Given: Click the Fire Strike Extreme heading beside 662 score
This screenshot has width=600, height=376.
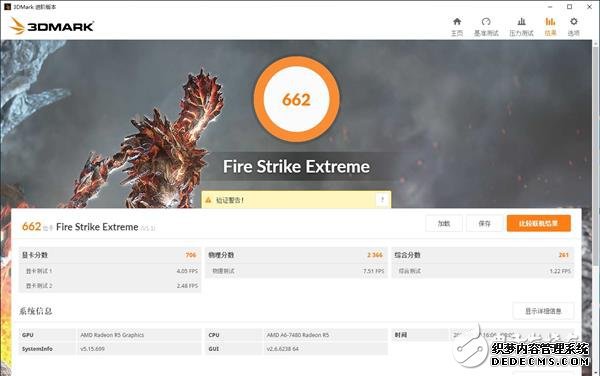Looking at the screenshot, I should [97, 227].
